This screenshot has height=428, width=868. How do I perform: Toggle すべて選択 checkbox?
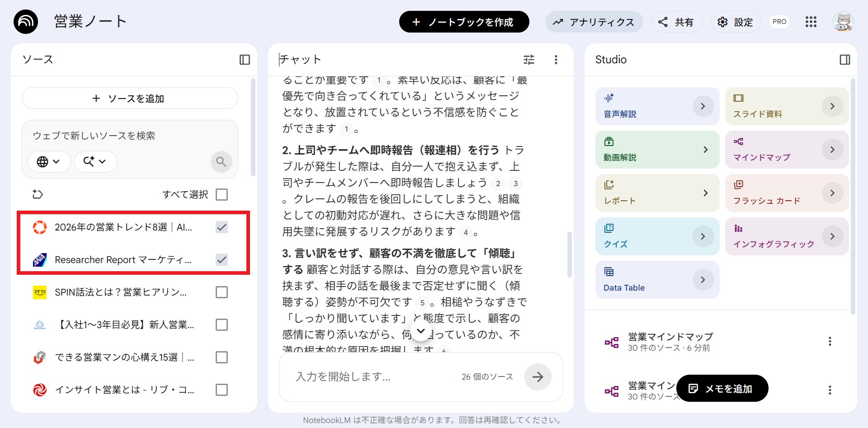coord(222,194)
